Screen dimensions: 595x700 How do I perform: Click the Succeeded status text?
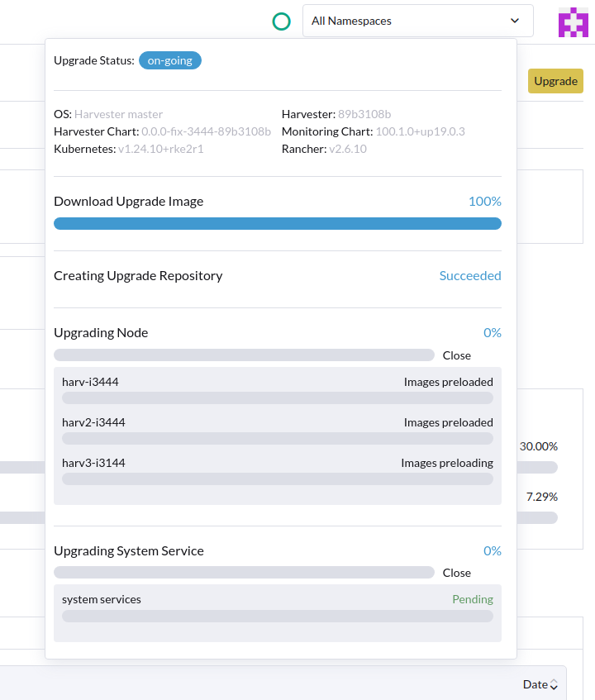[x=470, y=275]
